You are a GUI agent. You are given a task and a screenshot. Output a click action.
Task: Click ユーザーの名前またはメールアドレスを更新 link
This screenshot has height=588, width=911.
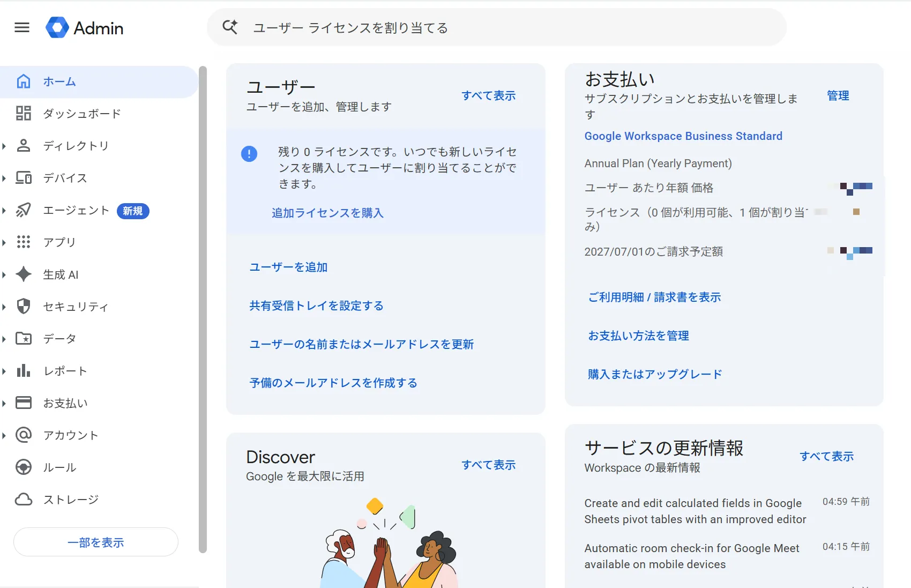[361, 344]
